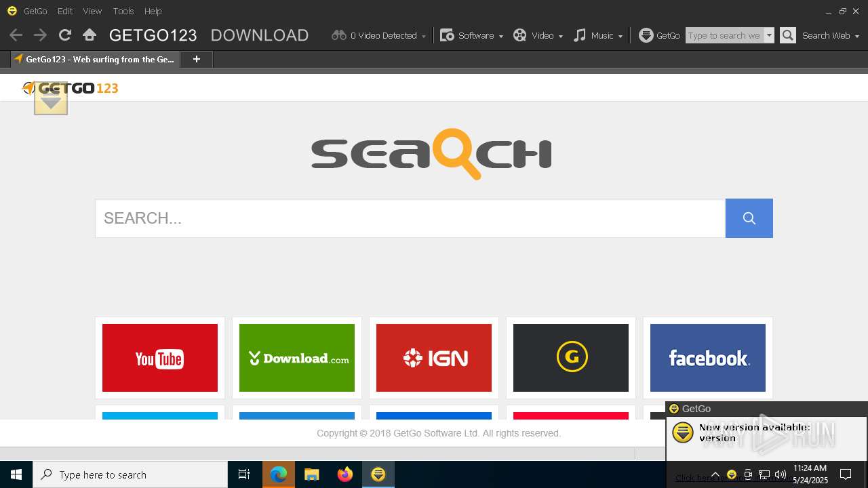This screenshot has height=488, width=868.
Task: Open the YouTube shortcut tile
Action: (160, 358)
